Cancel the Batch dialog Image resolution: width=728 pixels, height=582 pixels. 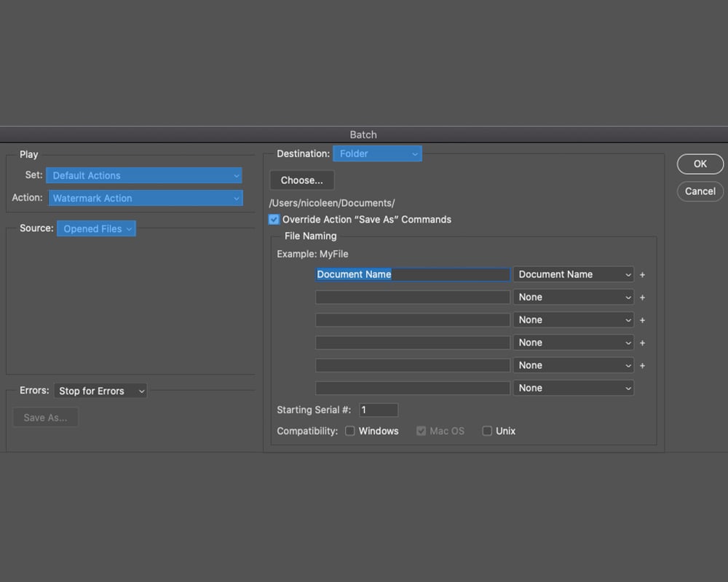(x=700, y=191)
